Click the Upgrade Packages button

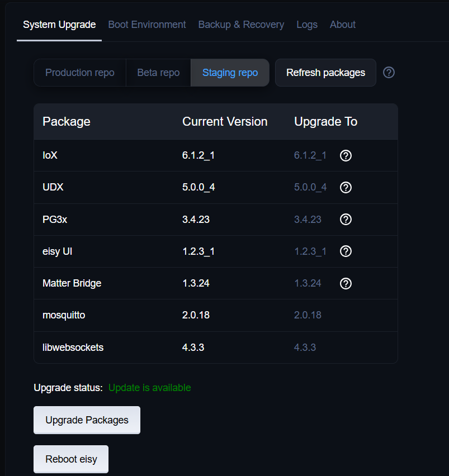coord(87,420)
